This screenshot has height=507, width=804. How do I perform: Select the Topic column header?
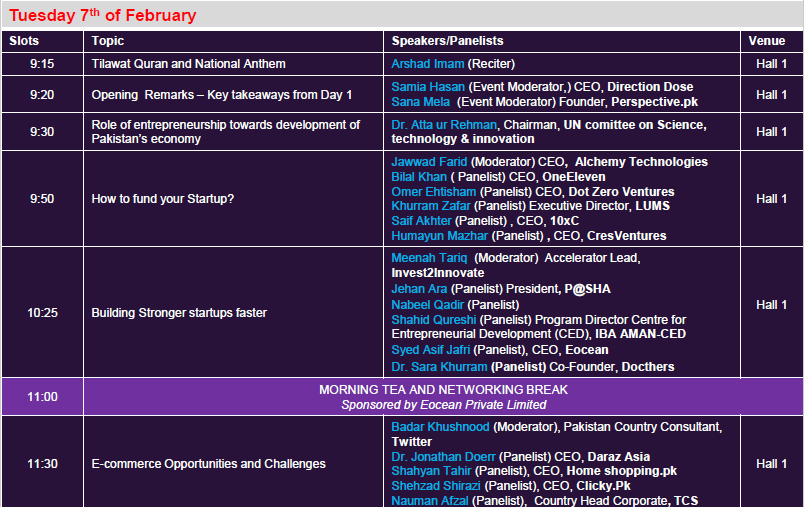(x=108, y=41)
